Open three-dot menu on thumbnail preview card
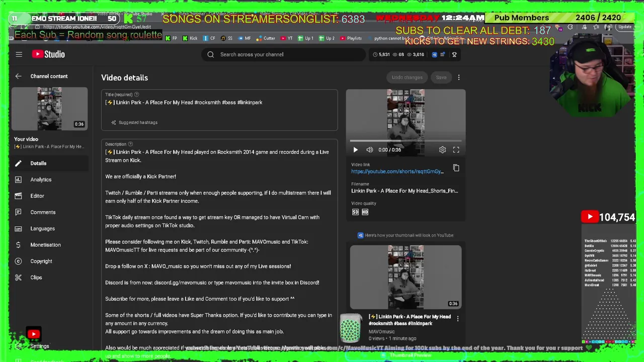 pyautogui.click(x=457, y=319)
